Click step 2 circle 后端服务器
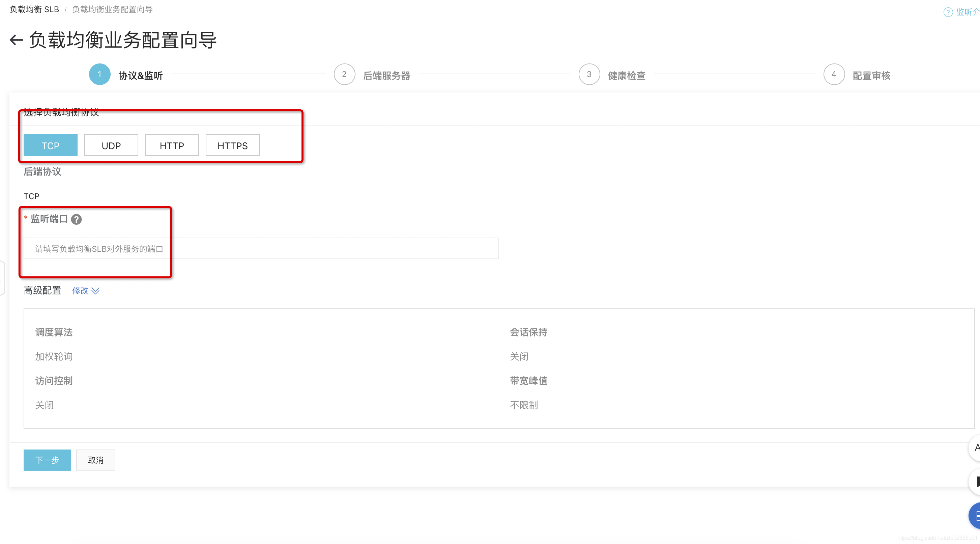Screen dimensions: 980x544 pyautogui.click(x=344, y=74)
